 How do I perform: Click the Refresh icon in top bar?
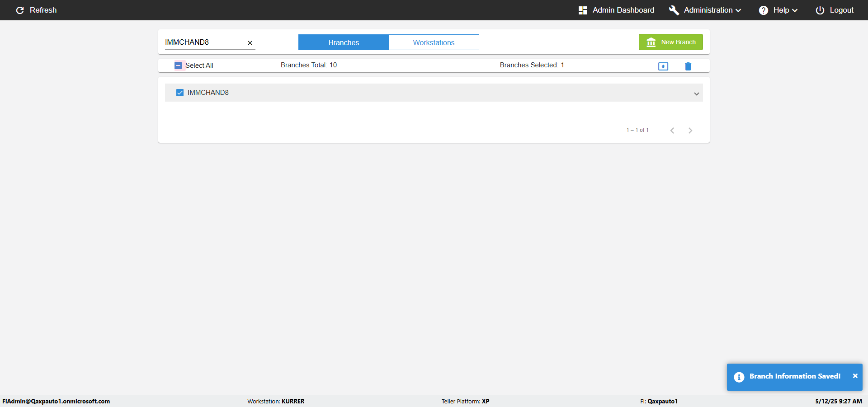(x=20, y=10)
